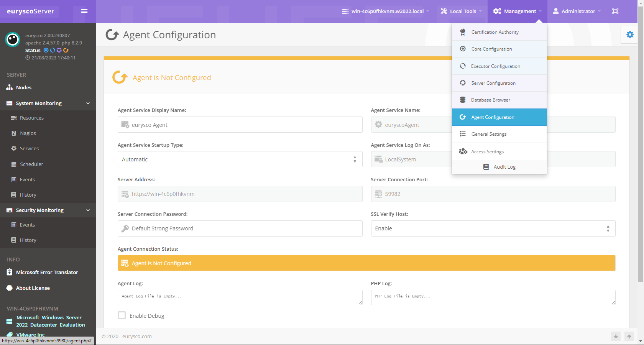644x345 pixels.
Task: Open the eurysco.com footer link
Action: click(x=137, y=336)
